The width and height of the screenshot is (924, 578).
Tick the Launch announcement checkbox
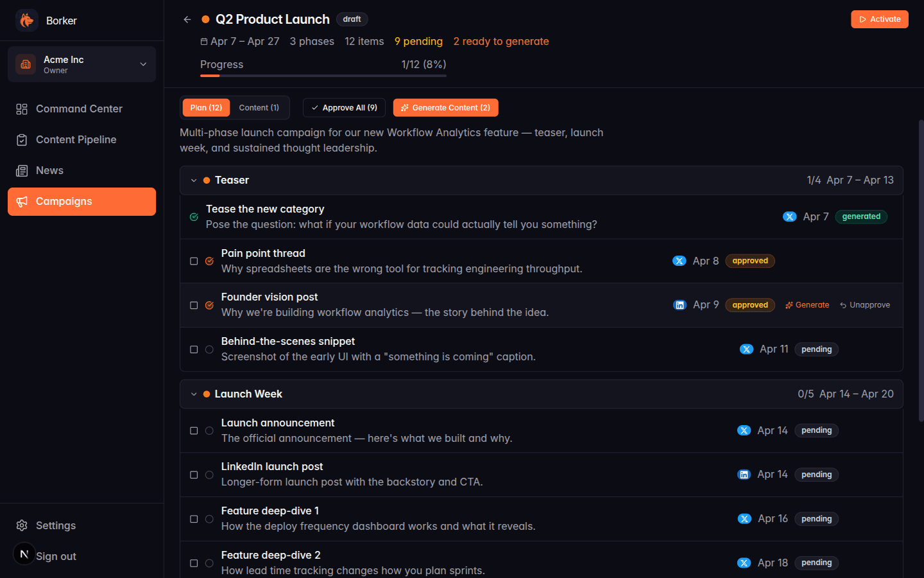click(x=194, y=431)
